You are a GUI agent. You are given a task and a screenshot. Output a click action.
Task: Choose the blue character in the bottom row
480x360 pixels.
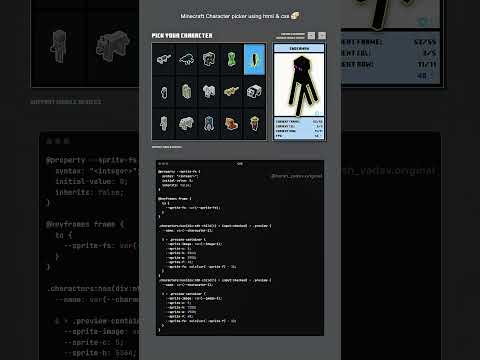[x=209, y=124]
